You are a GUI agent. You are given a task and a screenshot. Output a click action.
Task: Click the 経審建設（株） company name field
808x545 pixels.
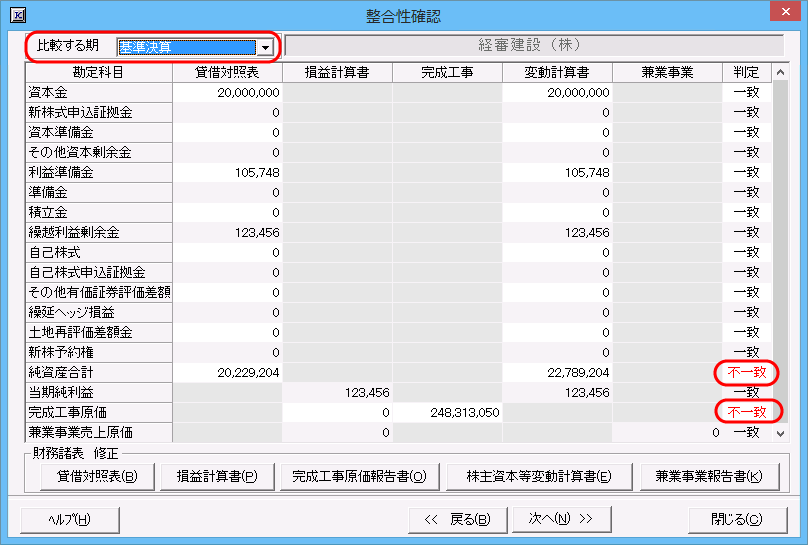coord(534,45)
